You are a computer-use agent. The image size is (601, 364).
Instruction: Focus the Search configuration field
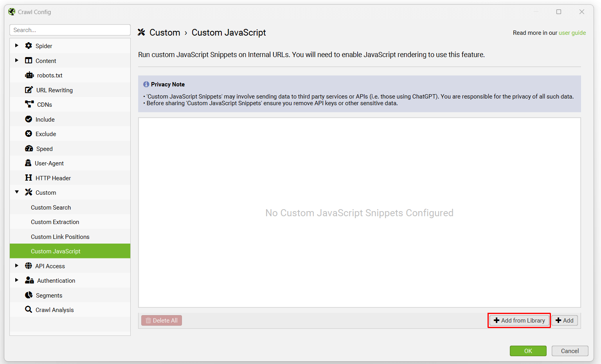[70, 30]
